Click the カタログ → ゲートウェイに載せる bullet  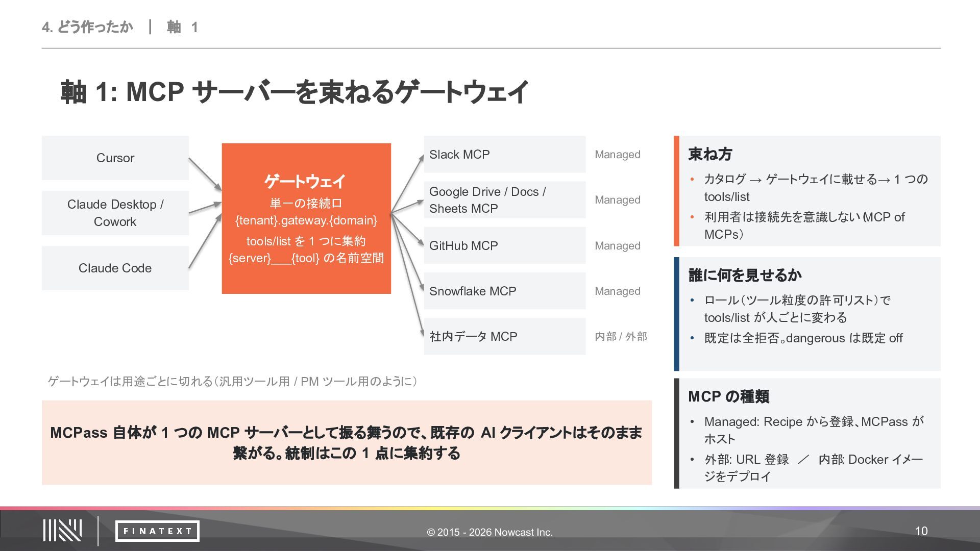816,188
